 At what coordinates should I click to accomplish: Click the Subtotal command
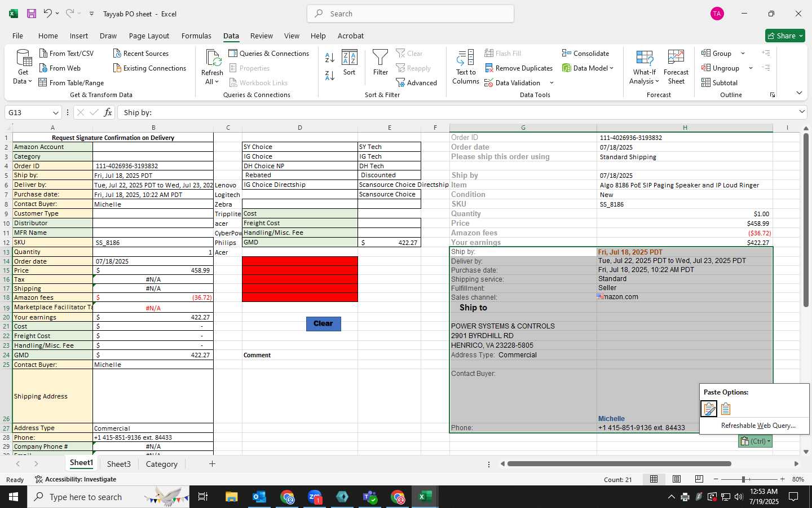(719, 82)
